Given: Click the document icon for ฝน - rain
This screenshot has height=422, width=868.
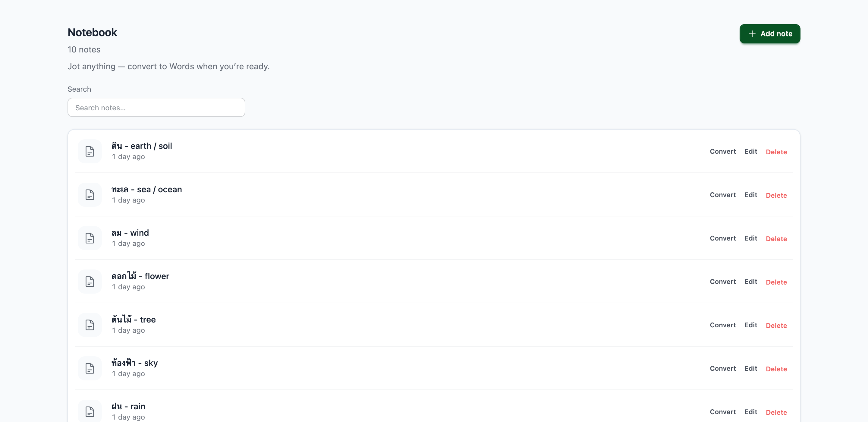Looking at the screenshot, I should (90, 411).
